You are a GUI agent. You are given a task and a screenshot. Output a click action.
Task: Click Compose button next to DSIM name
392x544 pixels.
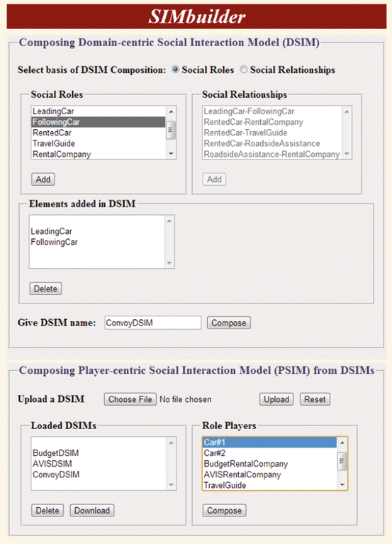[229, 323]
